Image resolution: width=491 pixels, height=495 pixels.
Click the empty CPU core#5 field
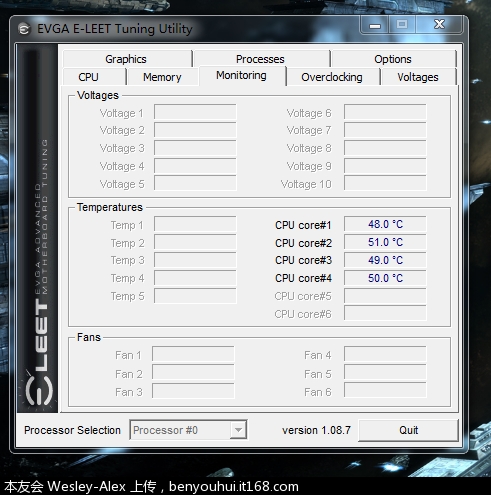click(385, 296)
